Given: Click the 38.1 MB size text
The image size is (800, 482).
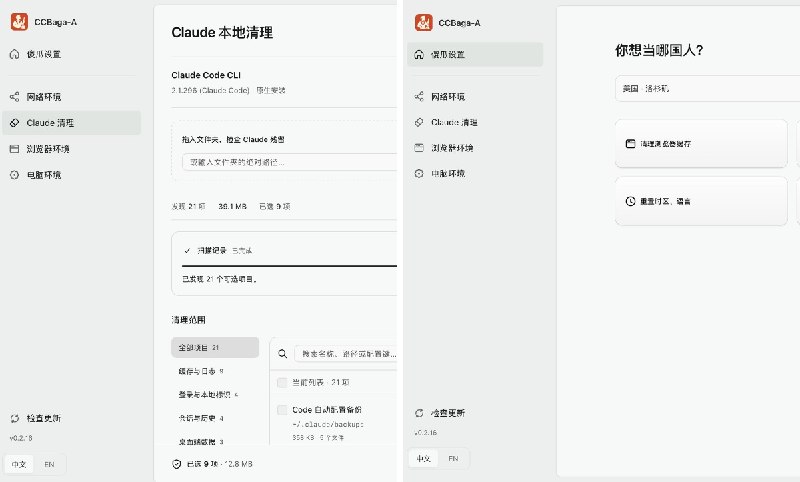Looking at the screenshot, I should point(232,207).
